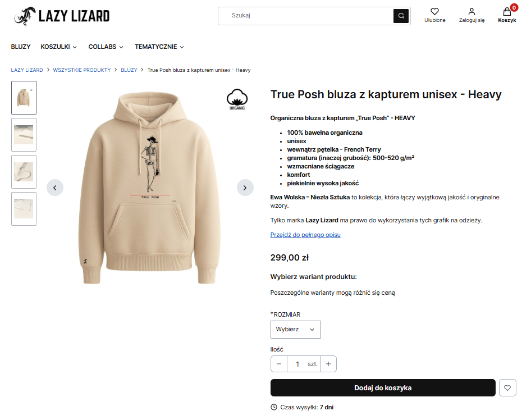Screen dimensions: 531x420
Task: Open the Koszyk shopping cart
Action: 507,12
